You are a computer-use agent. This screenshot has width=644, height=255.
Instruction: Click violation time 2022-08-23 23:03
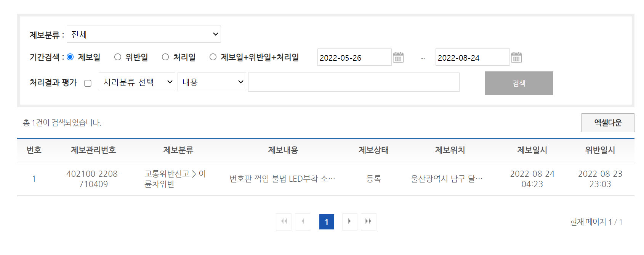pyautogui.click(x=600, y=179)
